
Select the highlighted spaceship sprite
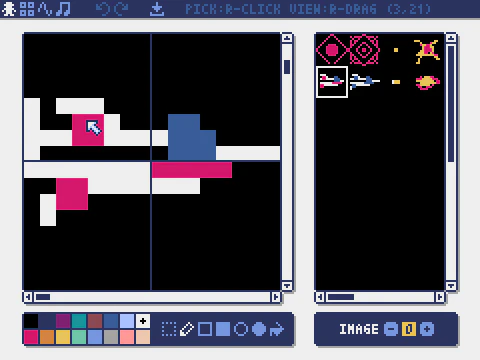click(x=332, y=82)
